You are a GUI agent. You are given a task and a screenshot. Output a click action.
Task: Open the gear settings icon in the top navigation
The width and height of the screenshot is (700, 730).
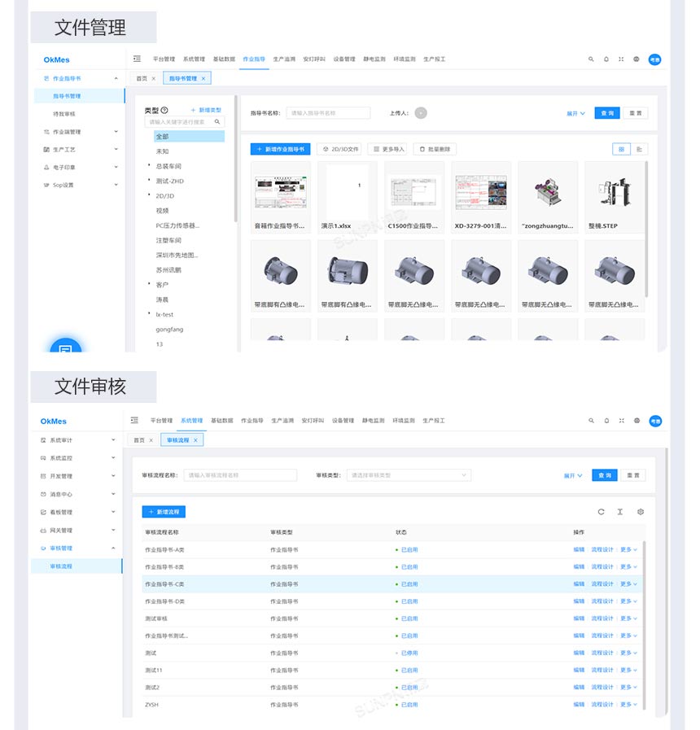tap(637, 59)
